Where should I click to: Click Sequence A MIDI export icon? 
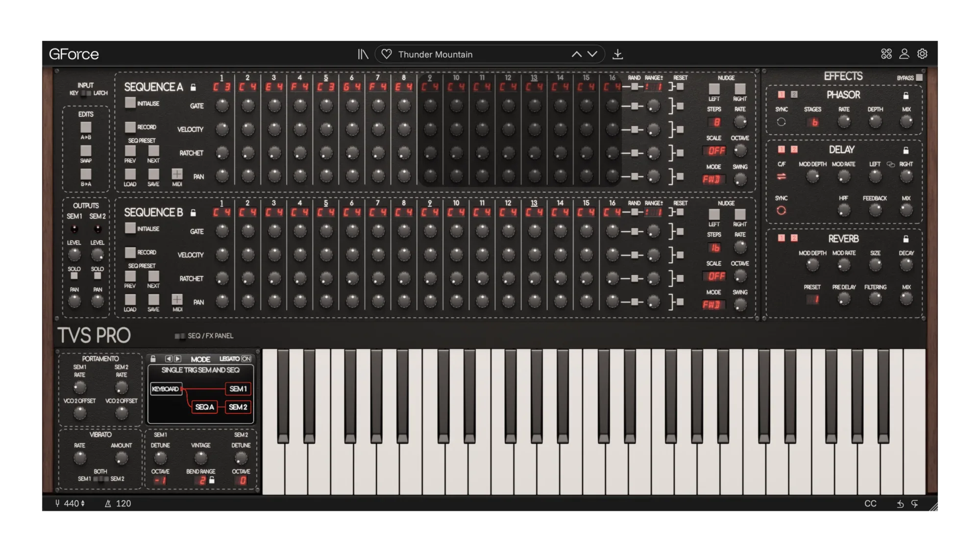177,174
